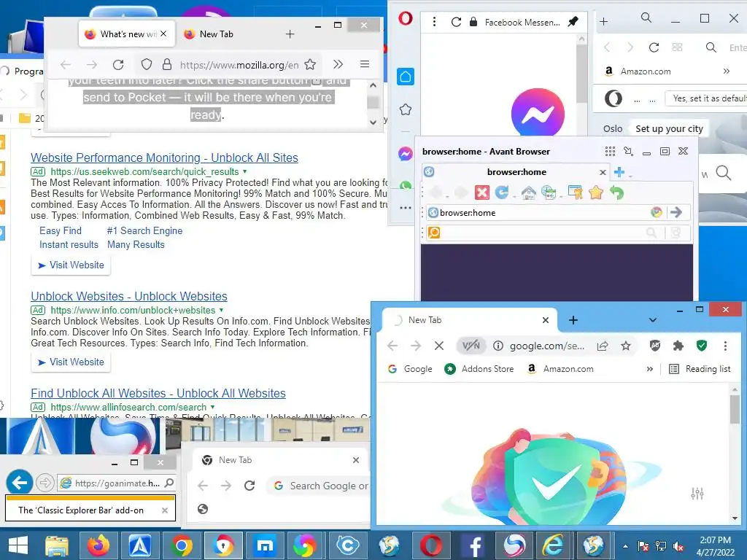Image resolution: width=747 pixels, height=560 pixels.
Task: Open tab search chevron in front window
Action: coord(653,320)
